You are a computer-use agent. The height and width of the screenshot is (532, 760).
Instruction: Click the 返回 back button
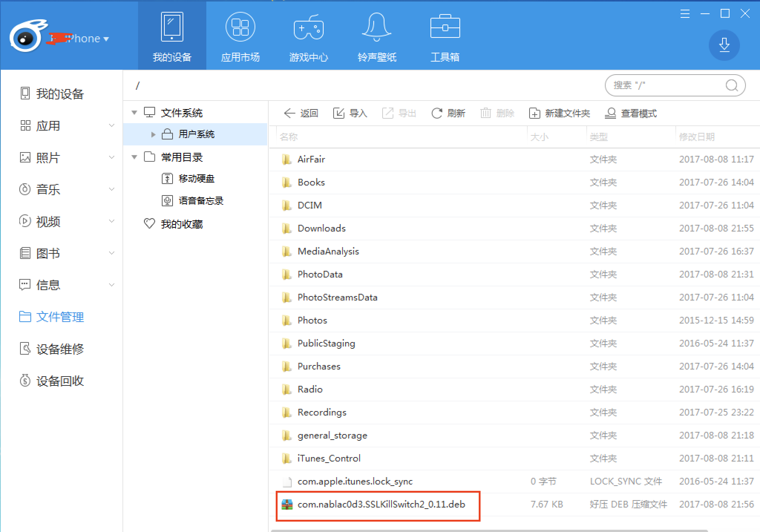301,113
